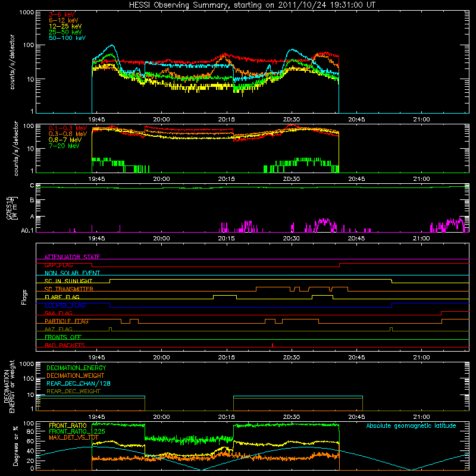Screen dimensions: 476x476
Task: Click the Degrees or % axis title
Action: [x=15, y=446]
